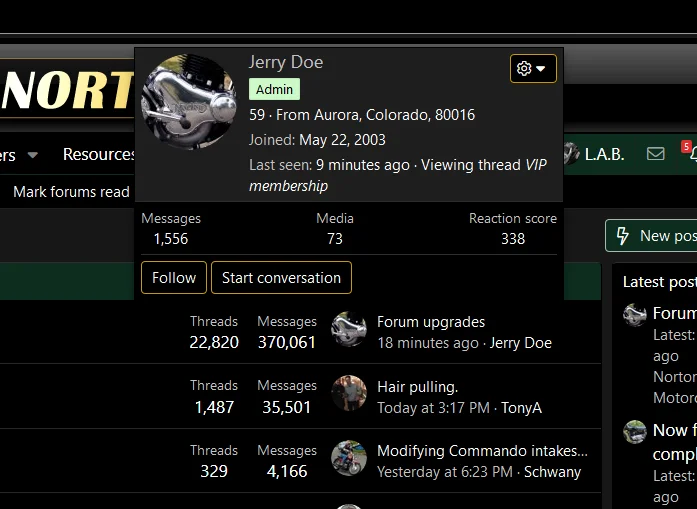Open the gear settings dropdown in profile card
The height and width of the screenshot is (509, 697).
tap(533, 68)
